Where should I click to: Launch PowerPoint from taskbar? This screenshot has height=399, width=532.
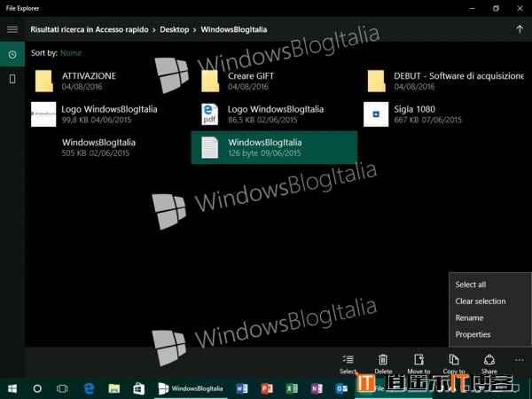[x=267, y=388]
